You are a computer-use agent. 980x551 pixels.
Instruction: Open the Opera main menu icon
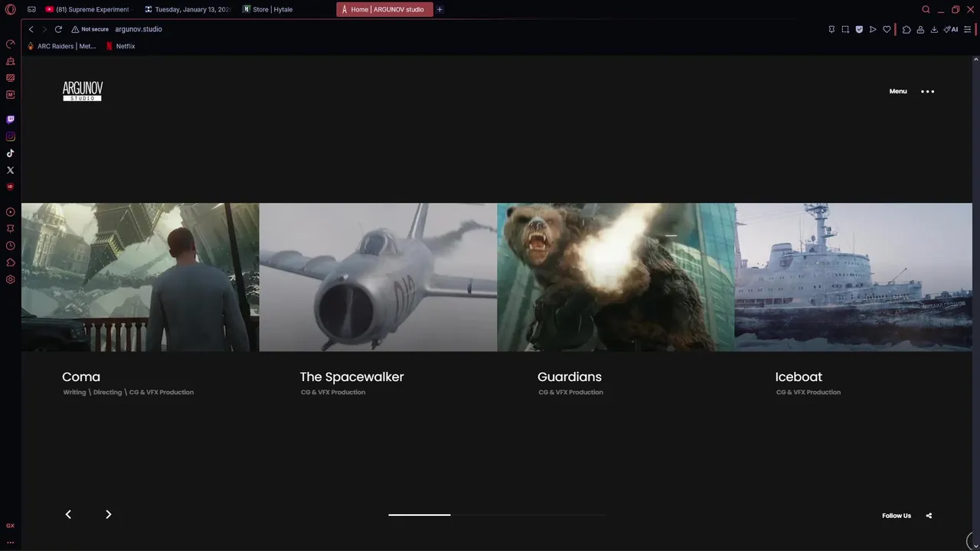(10, 9)
